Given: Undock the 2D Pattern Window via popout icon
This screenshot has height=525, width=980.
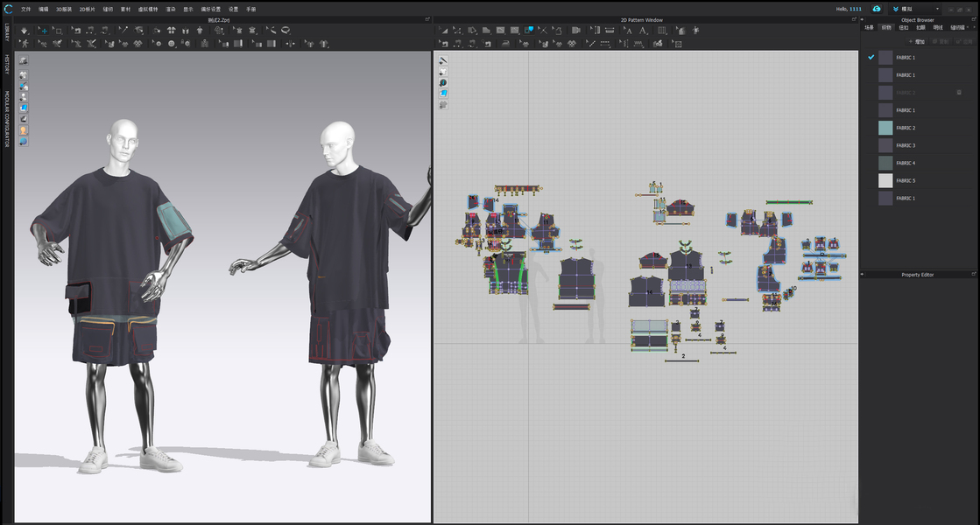Looking at the screenshot, I should click(854, 20).
